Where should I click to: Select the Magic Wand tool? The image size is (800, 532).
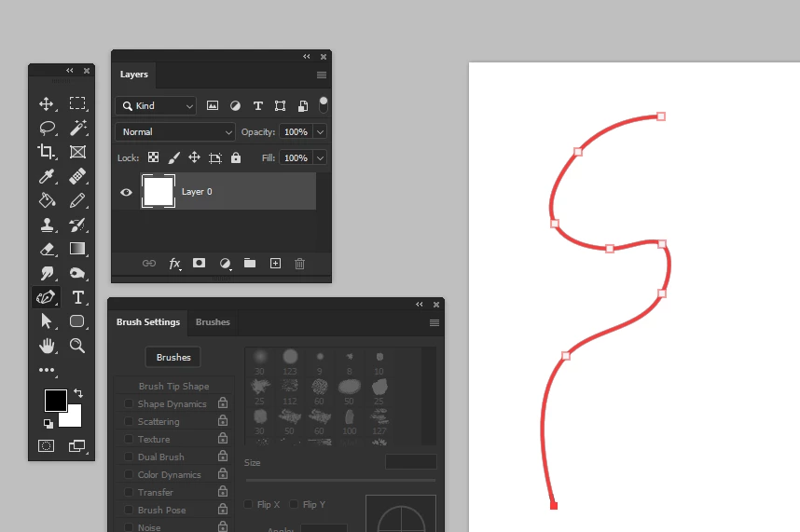77,128
